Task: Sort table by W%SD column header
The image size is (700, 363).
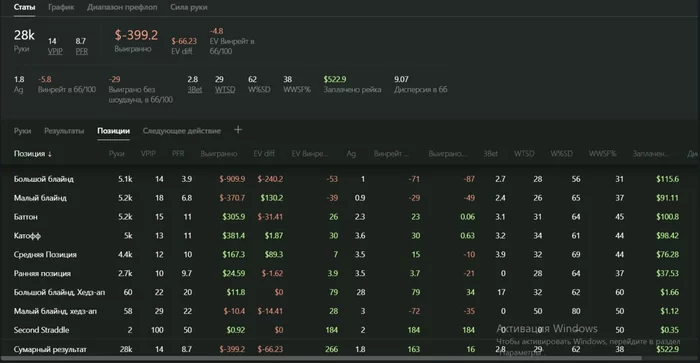Action: (562, 154)
